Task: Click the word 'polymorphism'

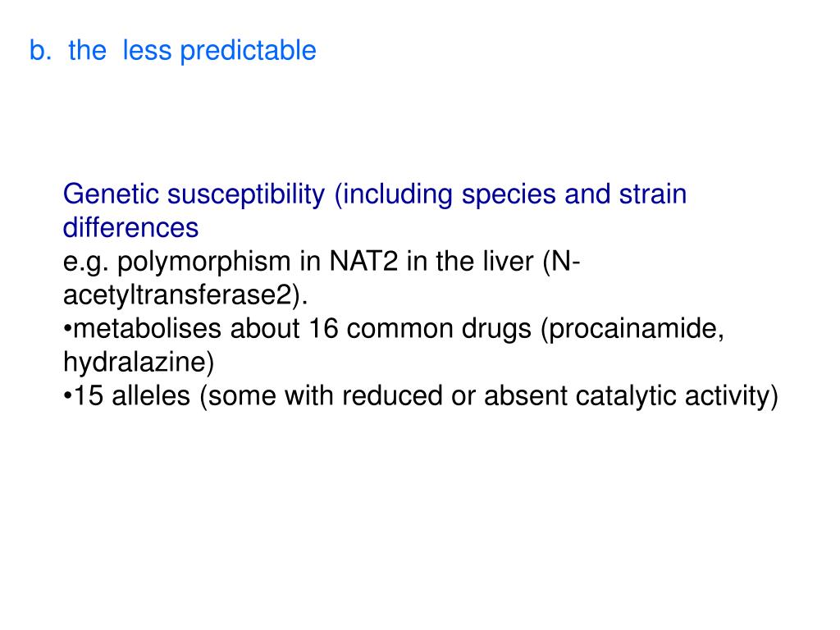Action: pos(203,262)
